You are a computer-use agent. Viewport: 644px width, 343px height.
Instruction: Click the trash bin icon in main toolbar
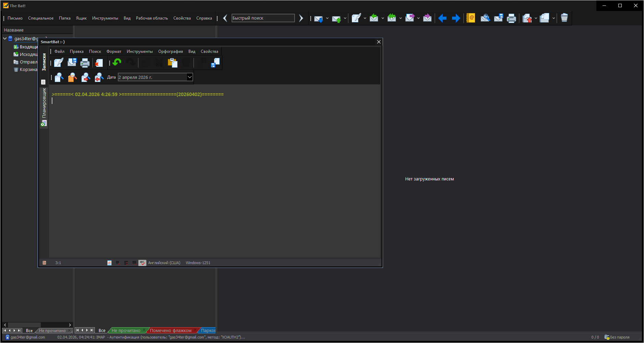564,18
